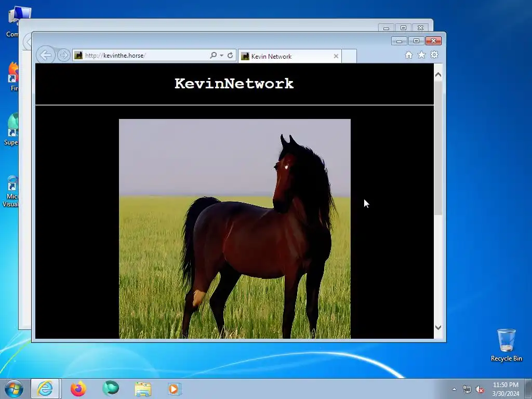Click the scrollbar down arrow
The image size is (532, 399).
pos(438,327)
